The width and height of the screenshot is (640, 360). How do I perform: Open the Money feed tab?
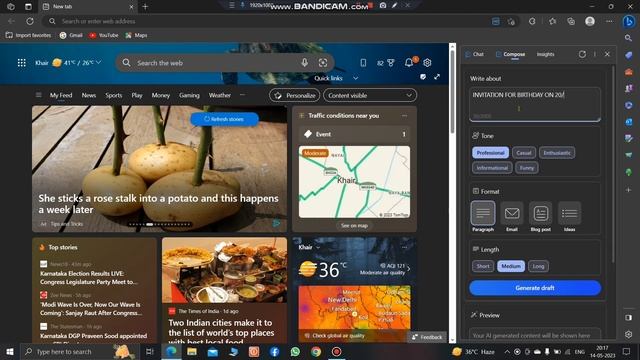[x=160, y=95]
